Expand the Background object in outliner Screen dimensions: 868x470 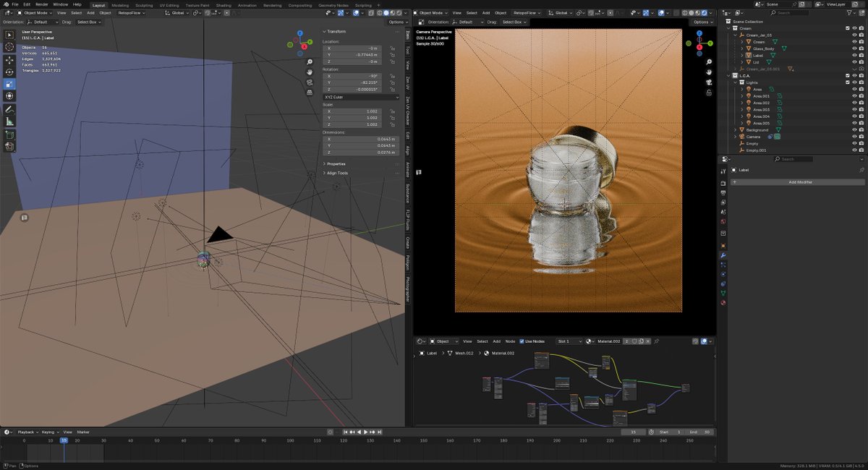pyautogui.click(x=736, y=130)
